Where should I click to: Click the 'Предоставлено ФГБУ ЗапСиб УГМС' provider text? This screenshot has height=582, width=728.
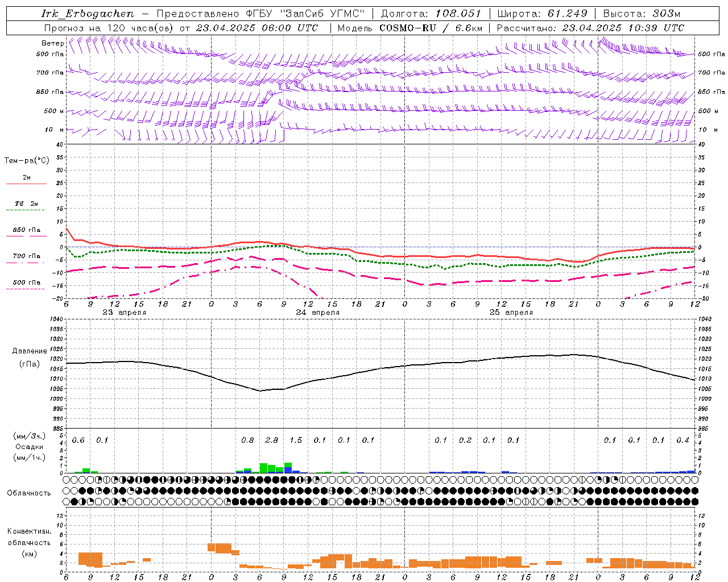pos(260,14)
